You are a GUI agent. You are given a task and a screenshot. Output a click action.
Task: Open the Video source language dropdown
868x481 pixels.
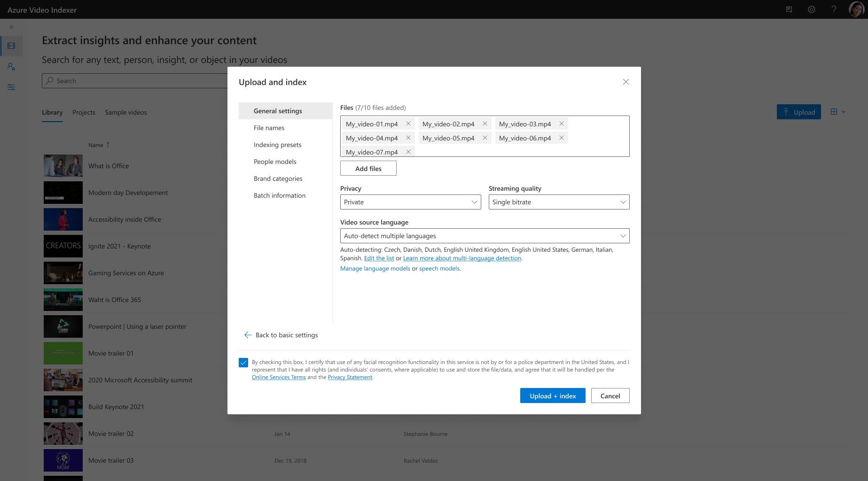485,236
